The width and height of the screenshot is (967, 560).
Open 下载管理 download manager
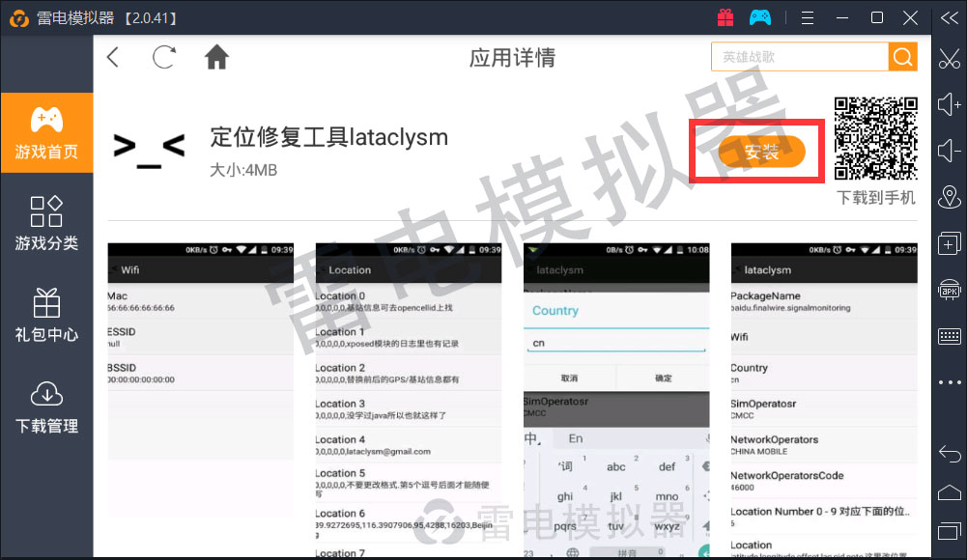(46, 406)
